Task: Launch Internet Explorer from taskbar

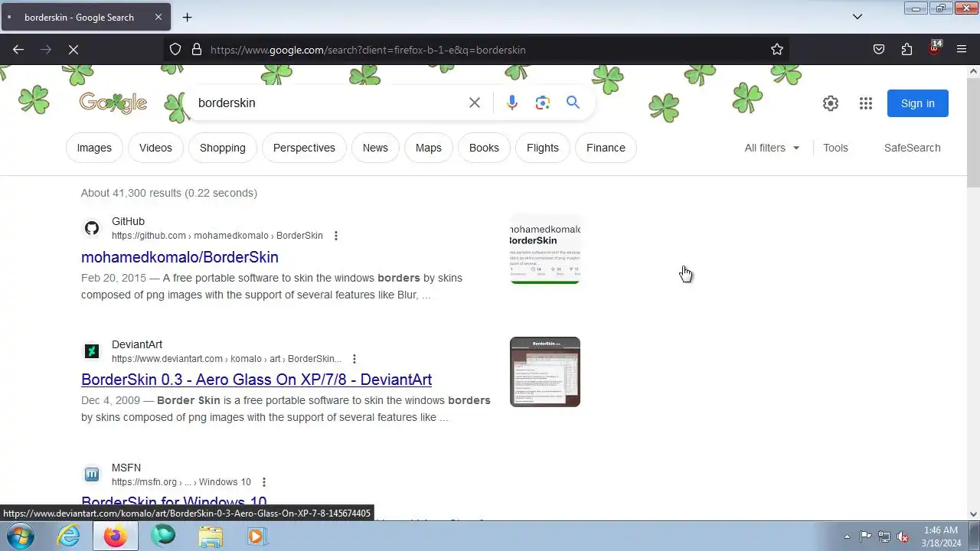Action: coord(69,536)
